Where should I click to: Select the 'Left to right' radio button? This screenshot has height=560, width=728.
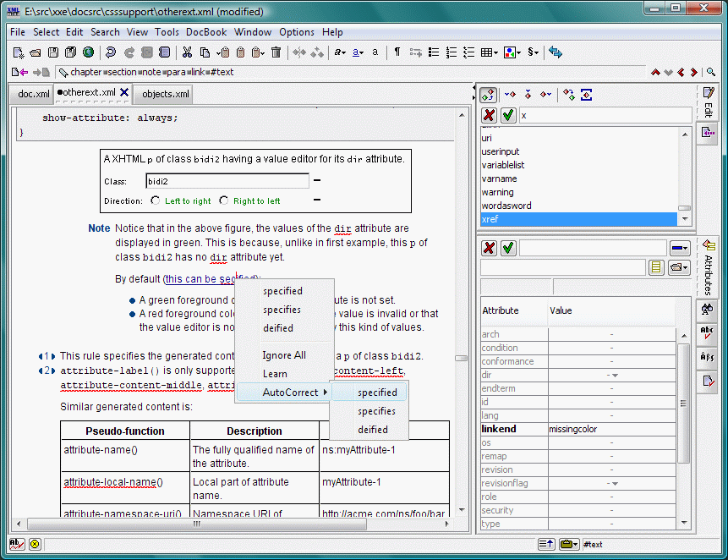coord(155,201)
